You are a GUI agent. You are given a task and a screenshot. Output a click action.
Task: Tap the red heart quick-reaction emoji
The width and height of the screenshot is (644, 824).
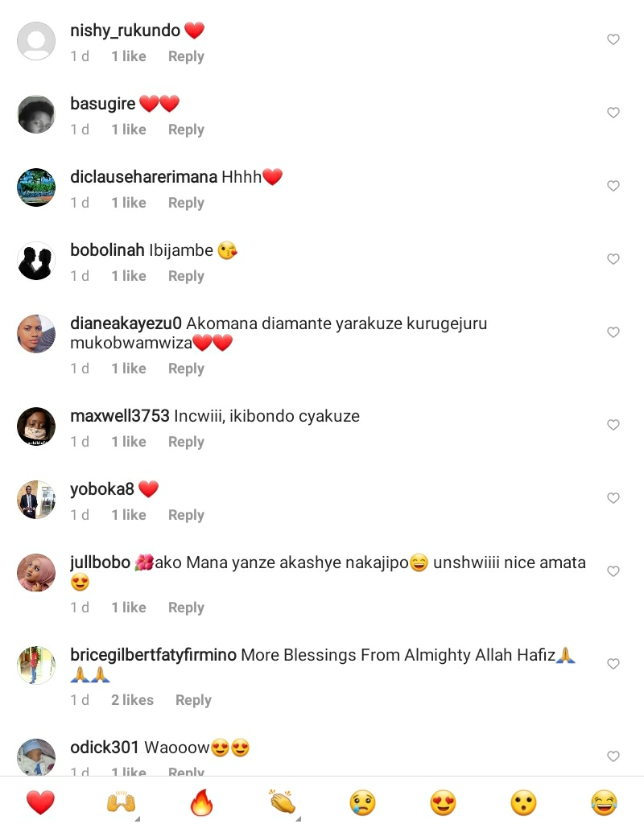pyautogui.click(x=40, y=802)
